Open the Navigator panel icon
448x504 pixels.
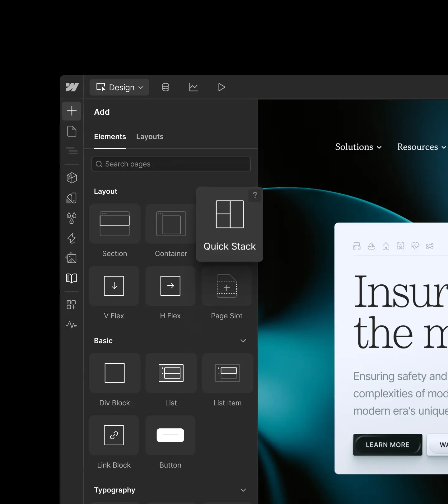pos(72,151)
